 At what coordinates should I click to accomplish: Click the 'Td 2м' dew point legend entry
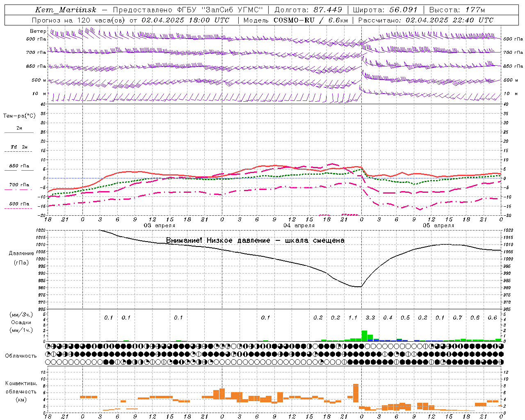pos(19,147)
